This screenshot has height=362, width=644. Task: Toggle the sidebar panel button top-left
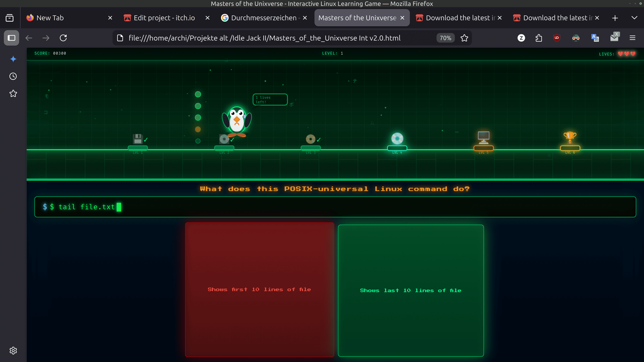click(x=11, y=38)
